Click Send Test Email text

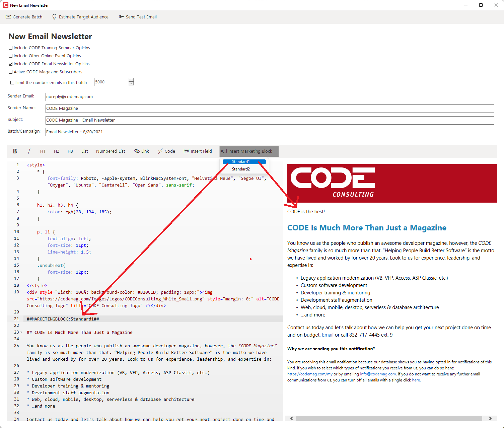point(141,17)
